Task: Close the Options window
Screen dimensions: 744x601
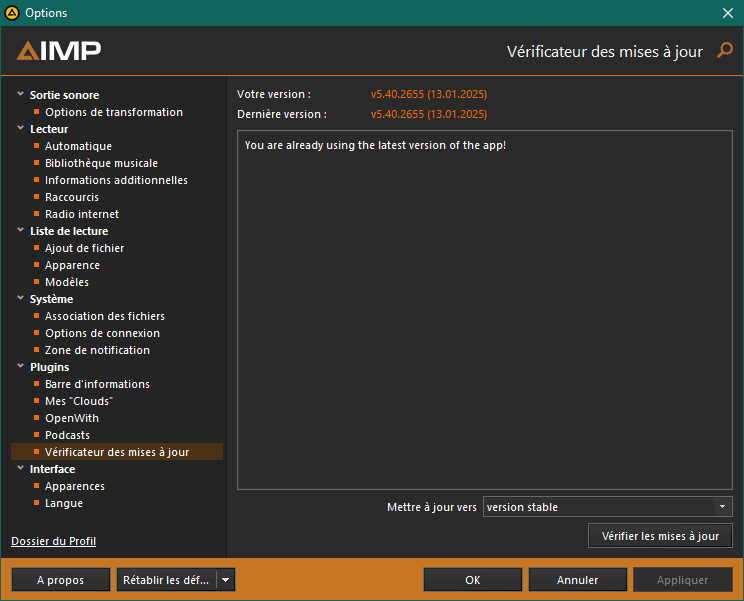Action: pyautogui.click(x=728, y=13)
